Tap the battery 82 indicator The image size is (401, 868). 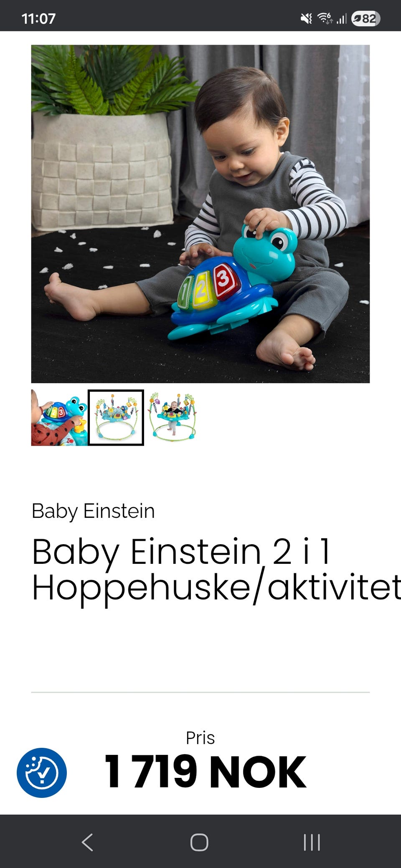click(x=365, y=18)
